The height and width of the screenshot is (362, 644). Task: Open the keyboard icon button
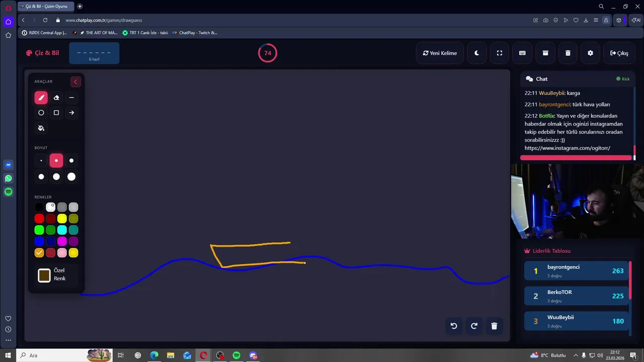click(x=522, y=53)
